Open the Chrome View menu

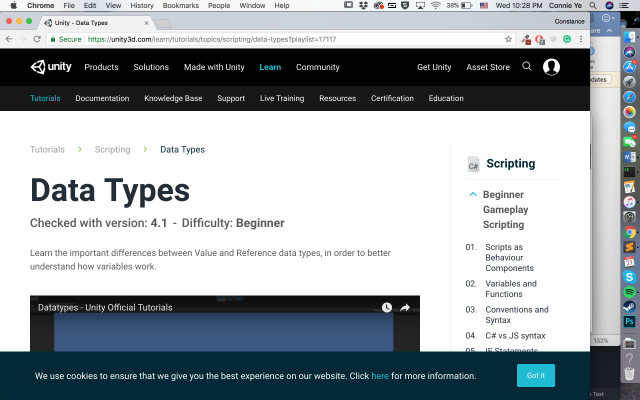point(113,5)
